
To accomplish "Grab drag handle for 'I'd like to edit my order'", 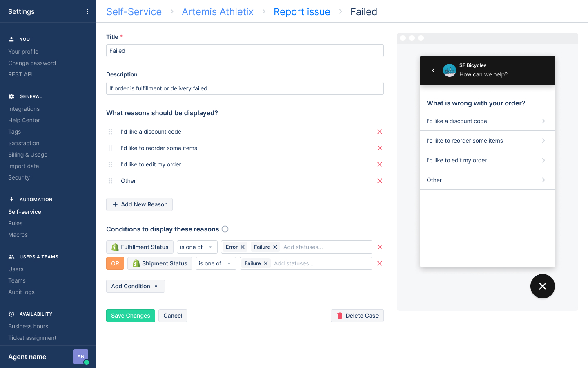I will click(x=110, y=164).
